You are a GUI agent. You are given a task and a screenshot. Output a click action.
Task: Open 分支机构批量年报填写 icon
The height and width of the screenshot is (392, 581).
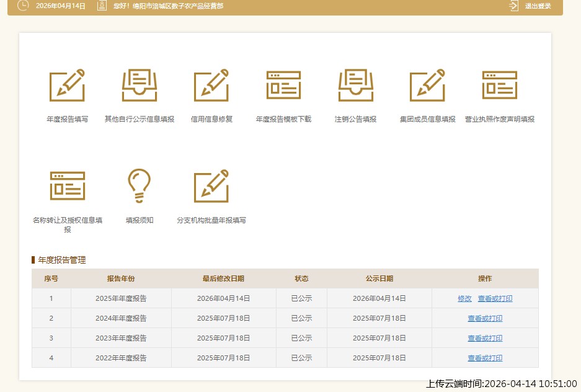coord(211,186)
